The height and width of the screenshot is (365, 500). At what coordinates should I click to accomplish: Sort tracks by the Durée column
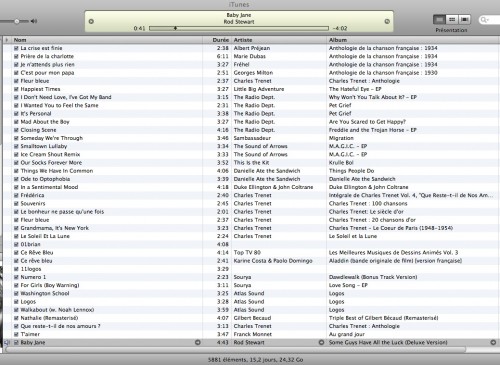coord(217,40)
